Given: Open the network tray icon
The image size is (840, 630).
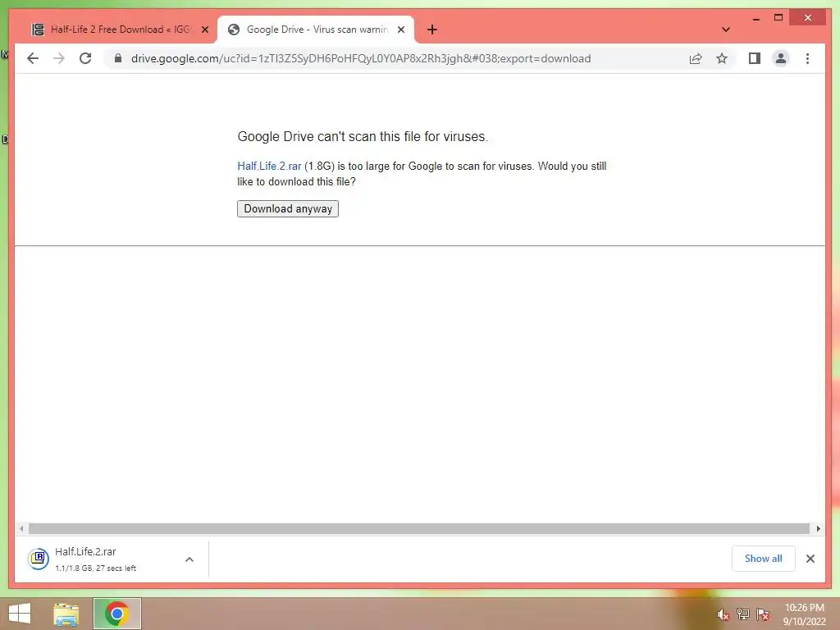Looking at the screenshot, I should click(742, 614).
